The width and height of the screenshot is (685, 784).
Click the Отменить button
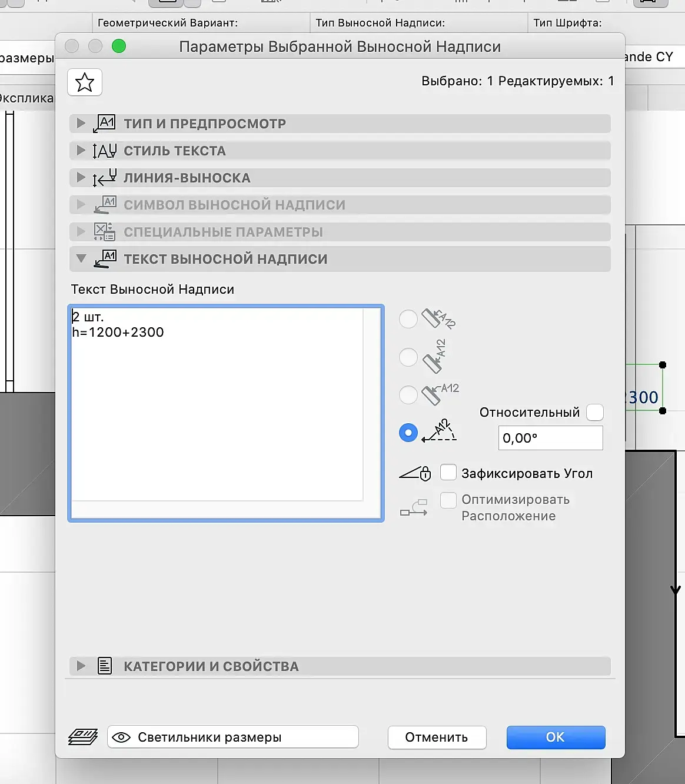point(437,737)
